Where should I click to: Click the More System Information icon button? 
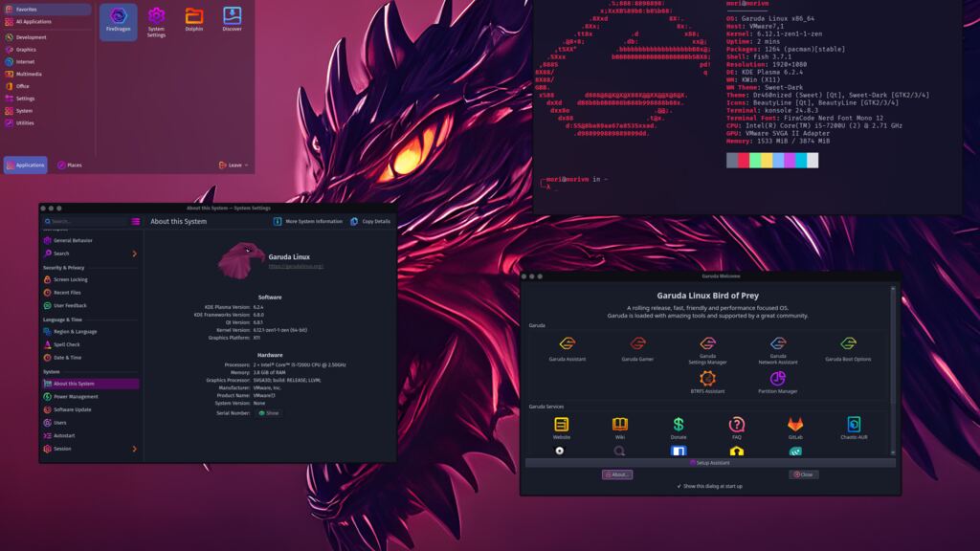[x=308, y=221]
